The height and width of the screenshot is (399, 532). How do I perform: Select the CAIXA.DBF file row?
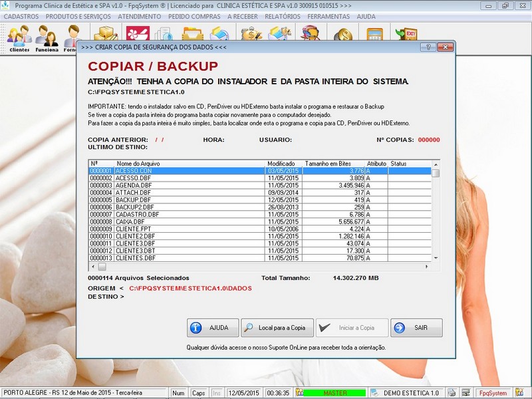click(x=260, y=222)
